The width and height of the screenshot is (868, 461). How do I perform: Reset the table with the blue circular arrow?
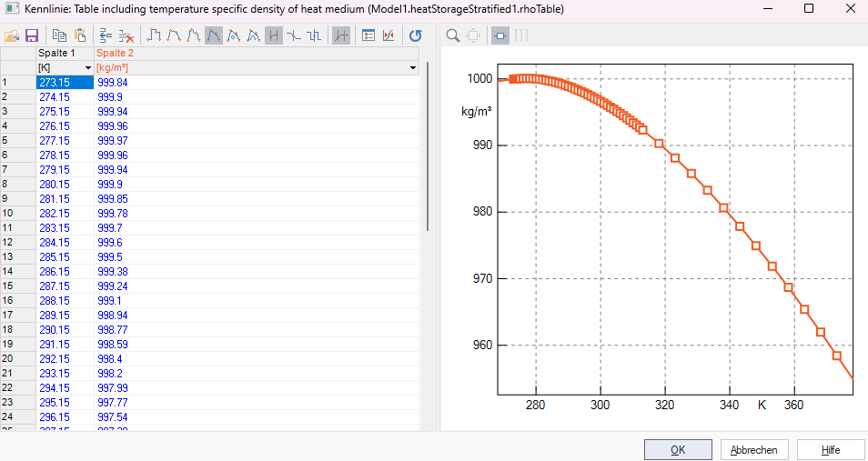(415, 36)
